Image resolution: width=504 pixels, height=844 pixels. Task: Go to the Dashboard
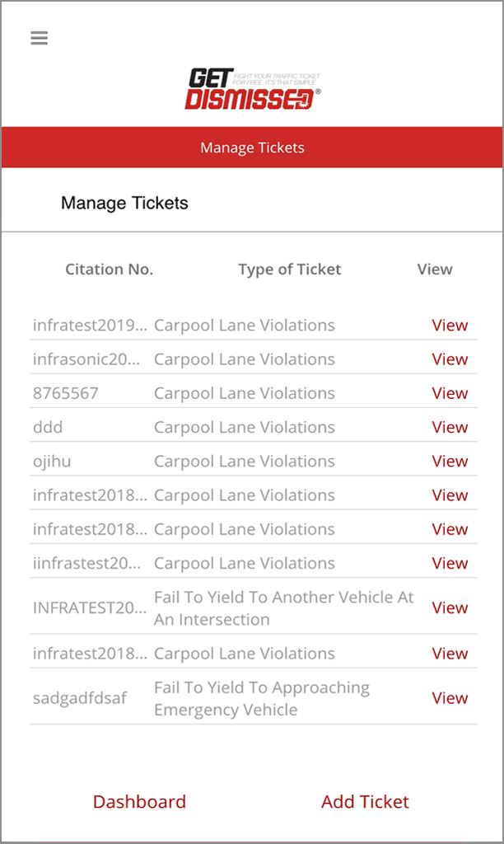(x=139, y=802)
